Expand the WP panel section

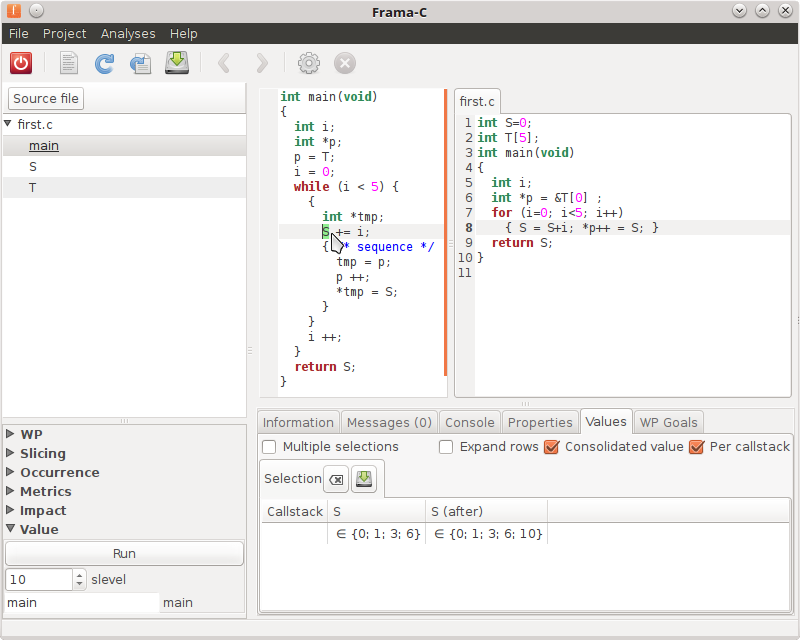[10, 434]
